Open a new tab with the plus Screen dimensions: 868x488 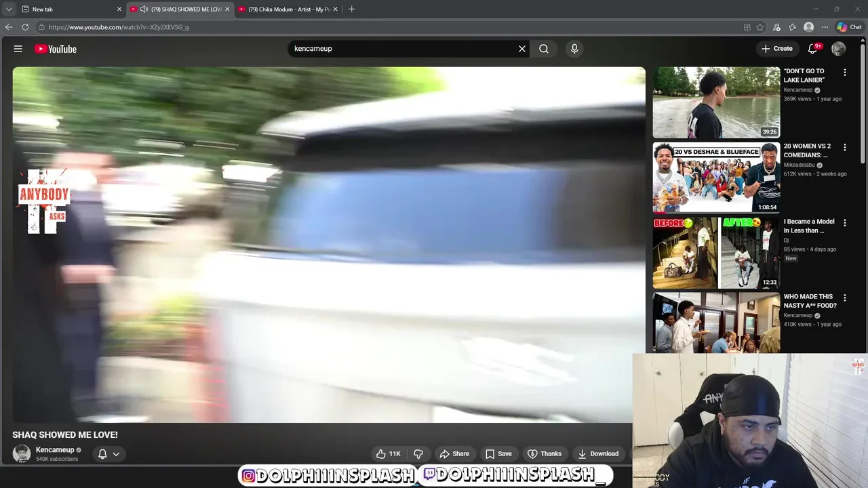351,9
